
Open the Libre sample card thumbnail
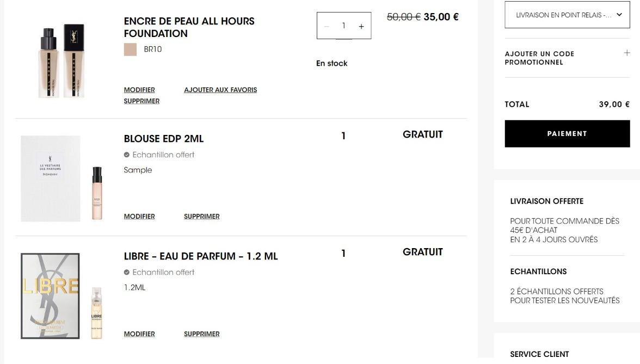50,296
